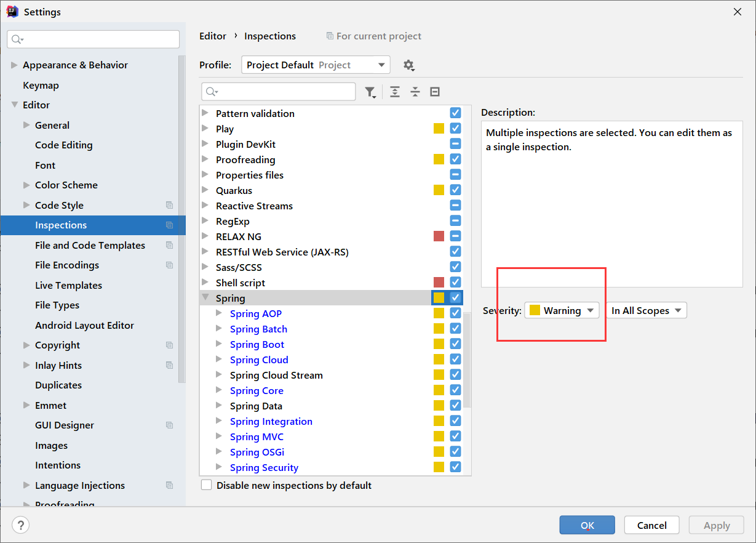
Task: Click the red severity swatch for RELAX NG
Action: [439, 236]
